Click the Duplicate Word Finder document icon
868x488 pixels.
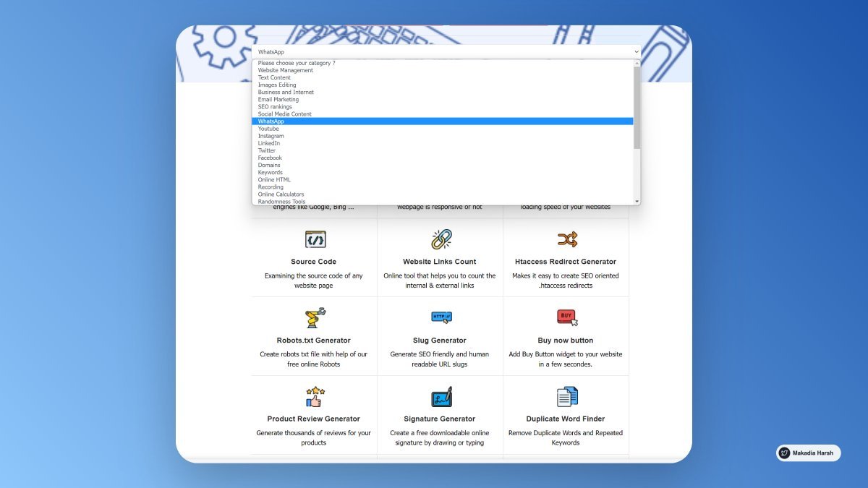(566, 396)
